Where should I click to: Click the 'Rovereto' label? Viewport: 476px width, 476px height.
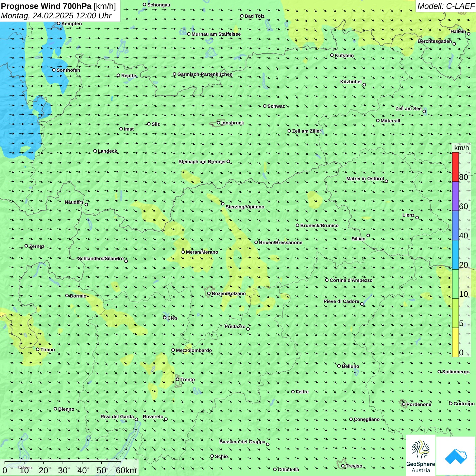coord(153,417)
